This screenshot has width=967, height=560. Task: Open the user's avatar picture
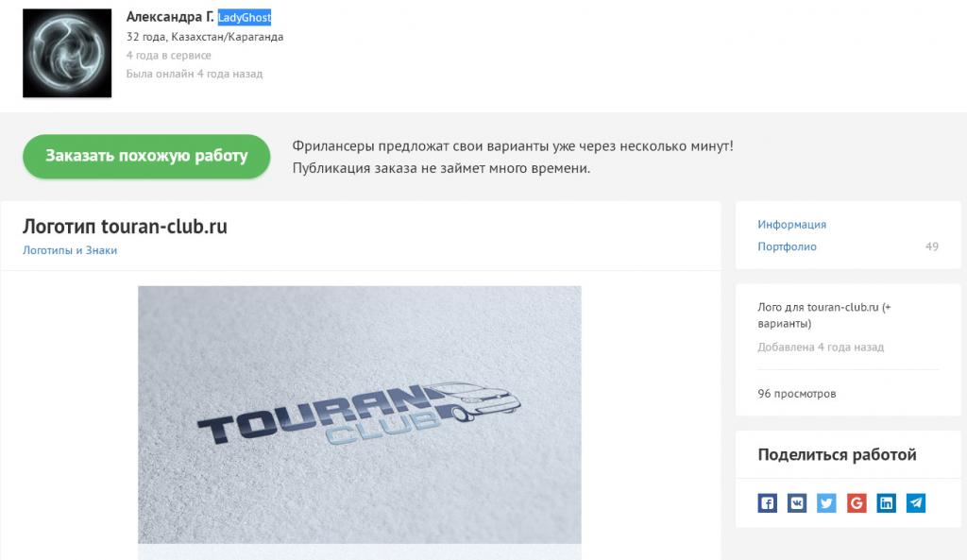pos(67,53)
